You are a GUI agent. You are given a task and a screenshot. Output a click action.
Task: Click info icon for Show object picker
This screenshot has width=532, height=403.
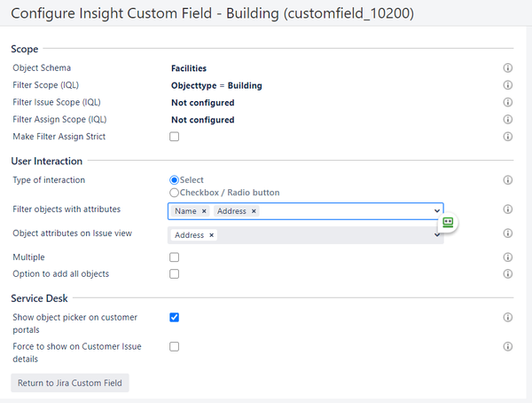(x=508, y=317)
